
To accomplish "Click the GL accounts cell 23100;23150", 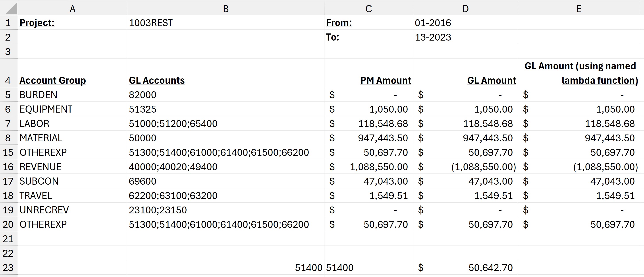I will [x=226, y=210].
